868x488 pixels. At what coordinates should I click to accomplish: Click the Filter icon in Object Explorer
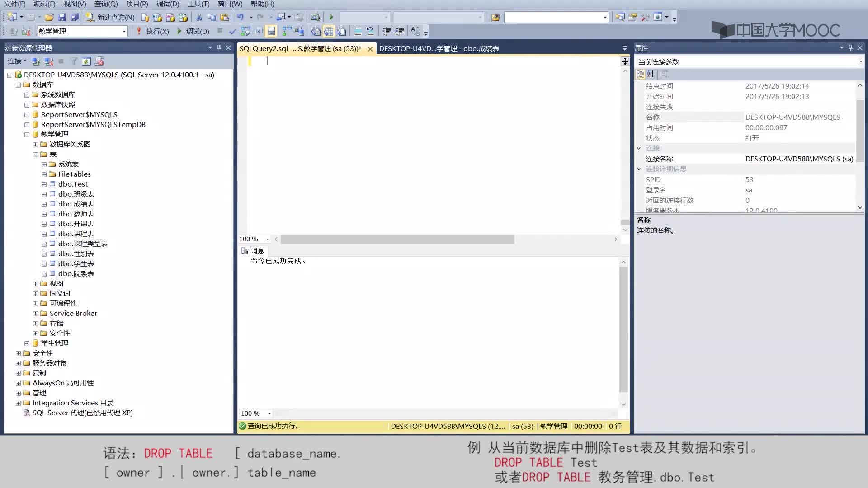click(74, 61)
